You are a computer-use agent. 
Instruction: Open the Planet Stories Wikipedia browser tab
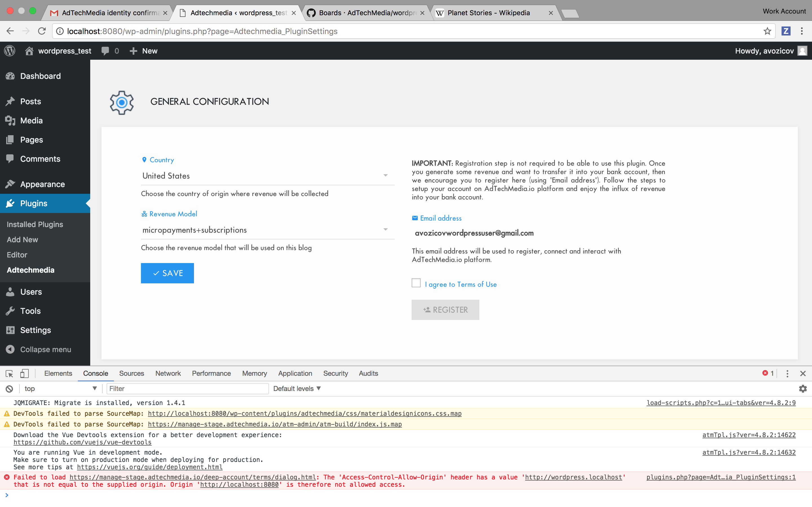click(x=489, y=13)
